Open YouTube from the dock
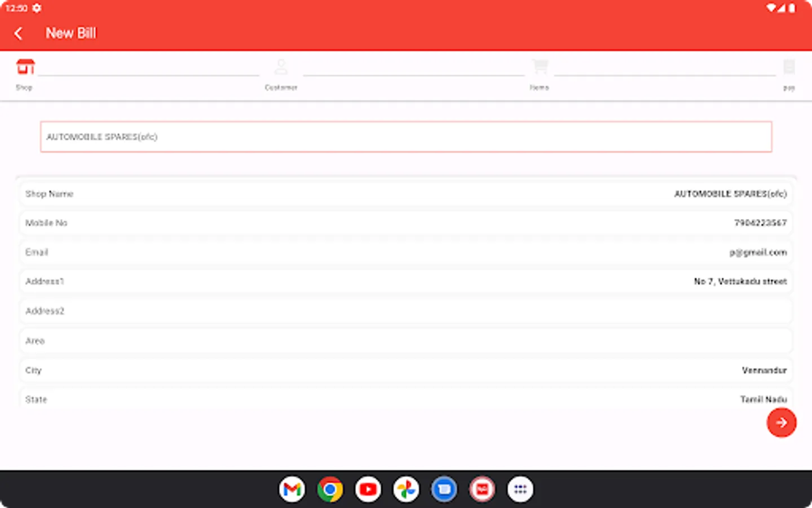The width and height of the screenshot is (812, 508). click(368, 489)
